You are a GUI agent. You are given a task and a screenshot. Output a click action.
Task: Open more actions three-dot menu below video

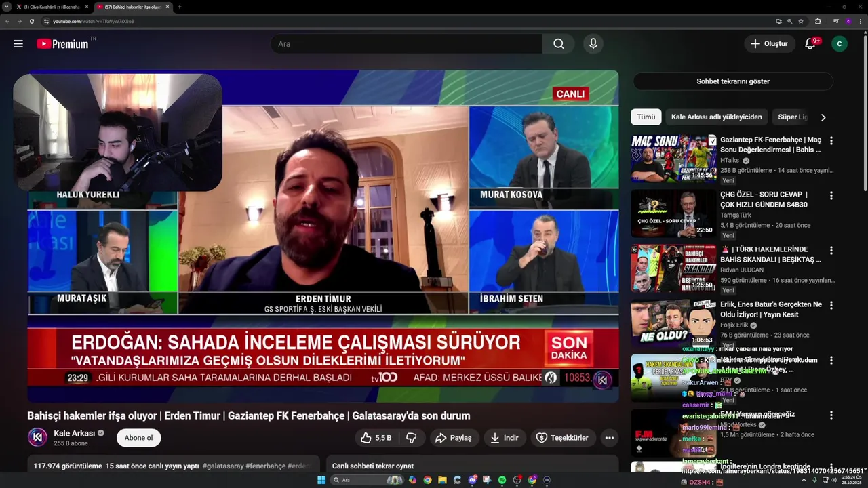(610, 438)
